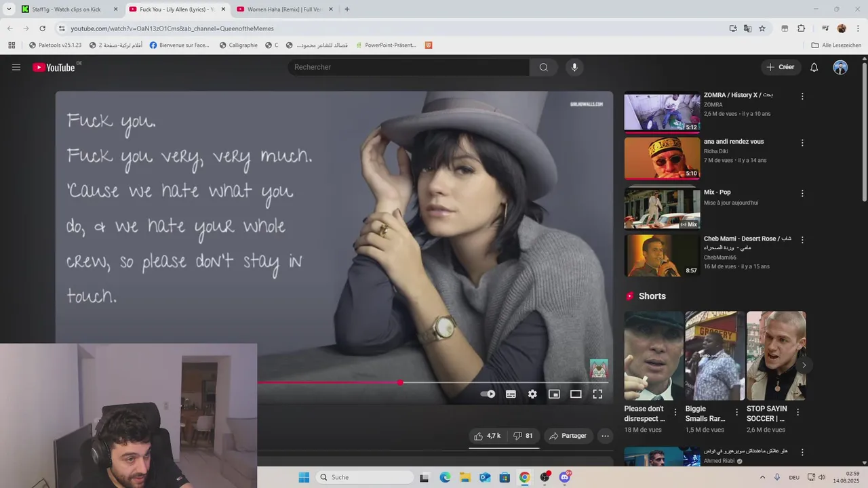Share the video with Partager
The image size is (868, 488).
coord(568,436)
